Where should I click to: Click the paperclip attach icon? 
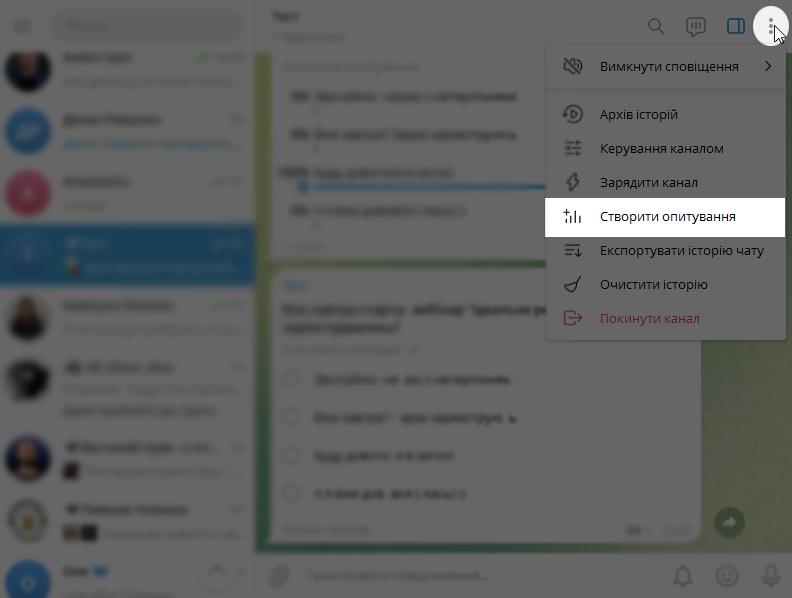point(279,576)
